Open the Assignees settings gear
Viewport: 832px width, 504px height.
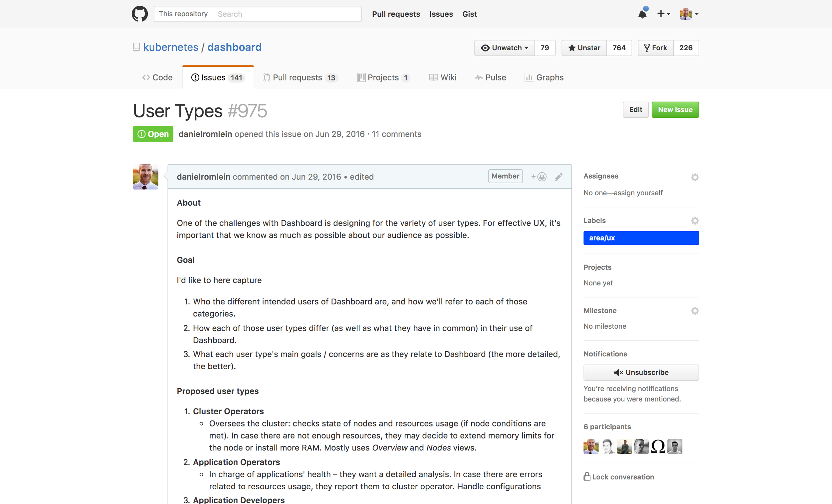click(695, 177)
